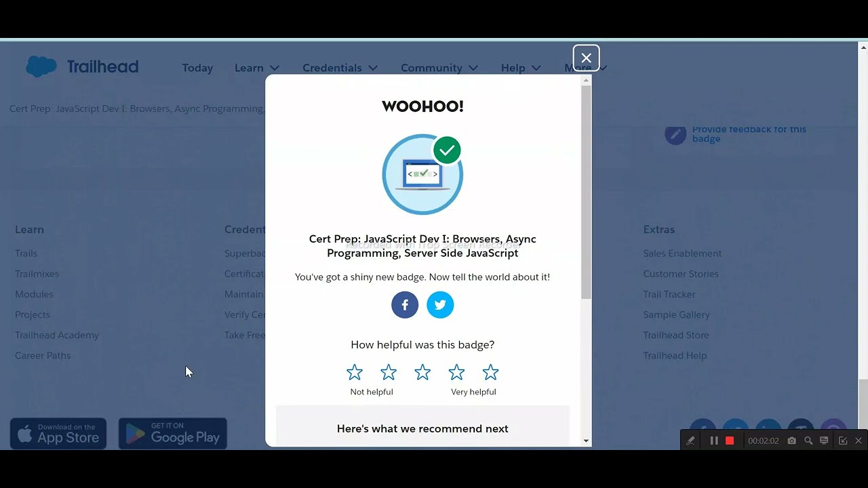
Task: Stop the screen recording
Action: (730, 441)
